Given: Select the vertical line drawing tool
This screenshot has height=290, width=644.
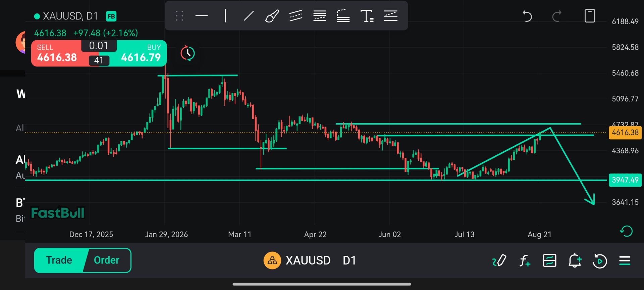Looking at the screenshot, I should [x=225, y=16].
